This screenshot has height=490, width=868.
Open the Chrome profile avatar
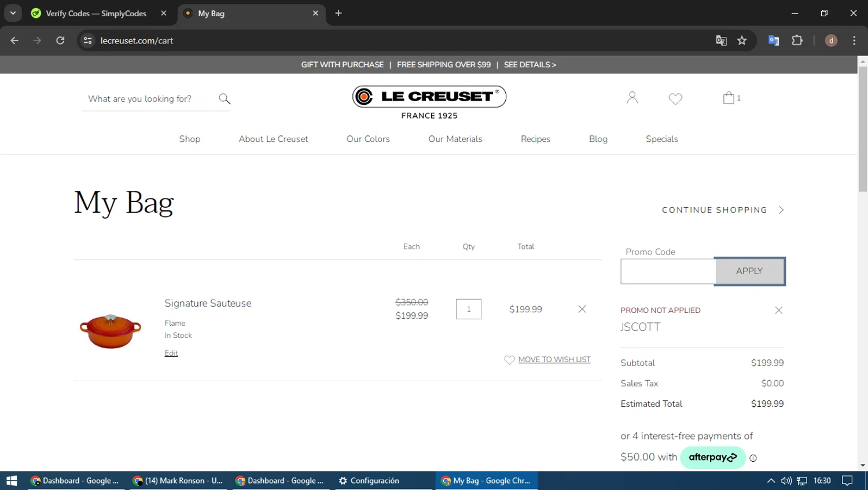pos(831,40)
